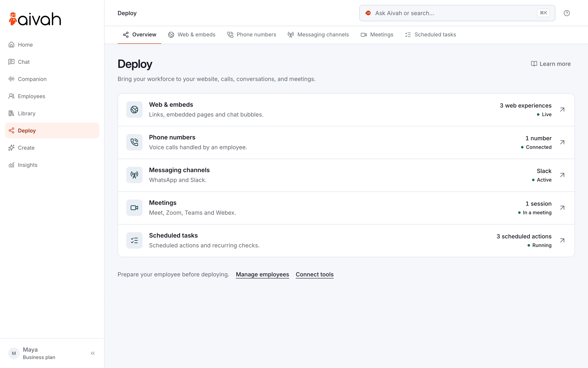This screenshot has width=588, height=368.
Task: Click the Phone numbers phone icon tile
Action: pyautogui.click(x=134, y=142)
